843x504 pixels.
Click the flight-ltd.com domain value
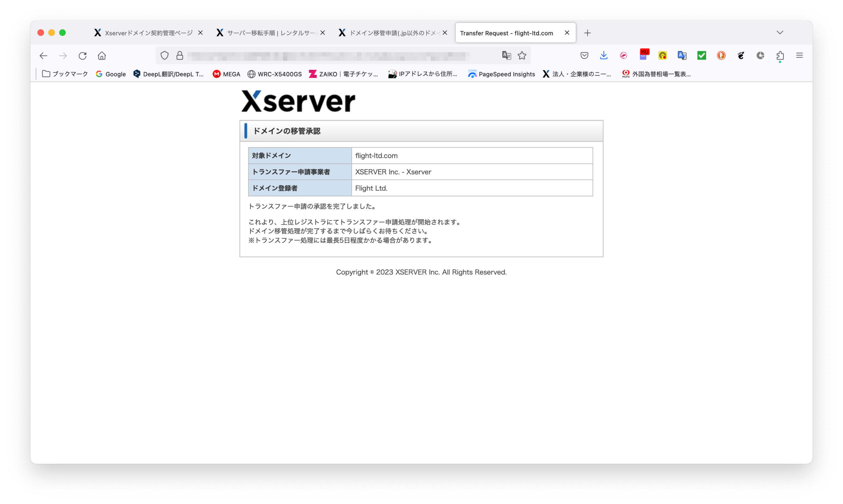[376, 156]
